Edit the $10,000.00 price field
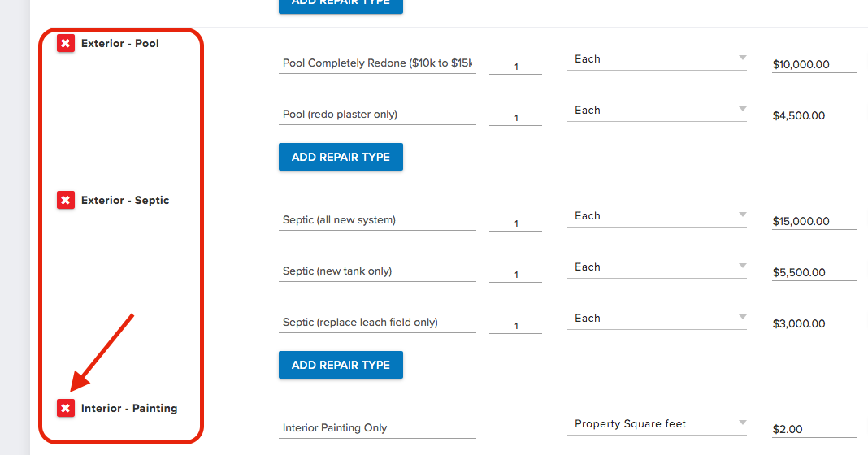868x455 pixels. pyautogui.click(x=814, y=64)
